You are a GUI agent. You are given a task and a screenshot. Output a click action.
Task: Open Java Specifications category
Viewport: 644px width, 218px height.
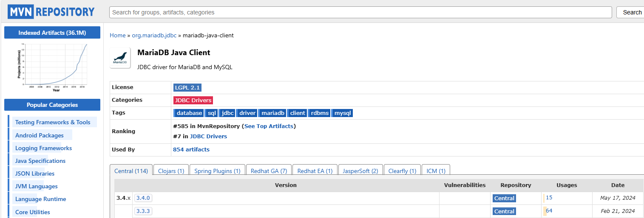click(x=40, y=161)
